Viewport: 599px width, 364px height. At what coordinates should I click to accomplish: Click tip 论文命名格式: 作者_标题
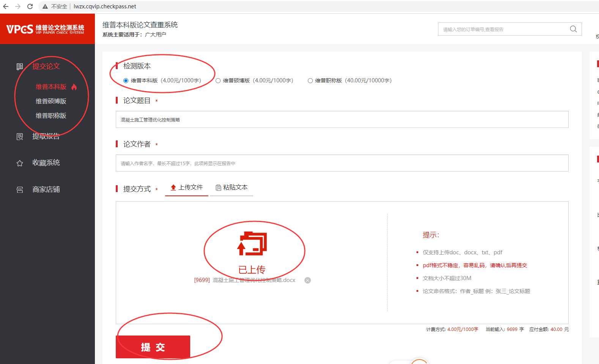[476, 291]
